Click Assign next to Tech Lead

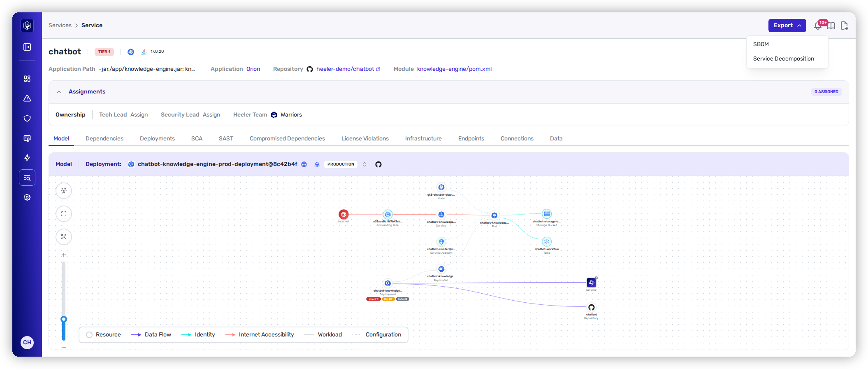(139, 114)
